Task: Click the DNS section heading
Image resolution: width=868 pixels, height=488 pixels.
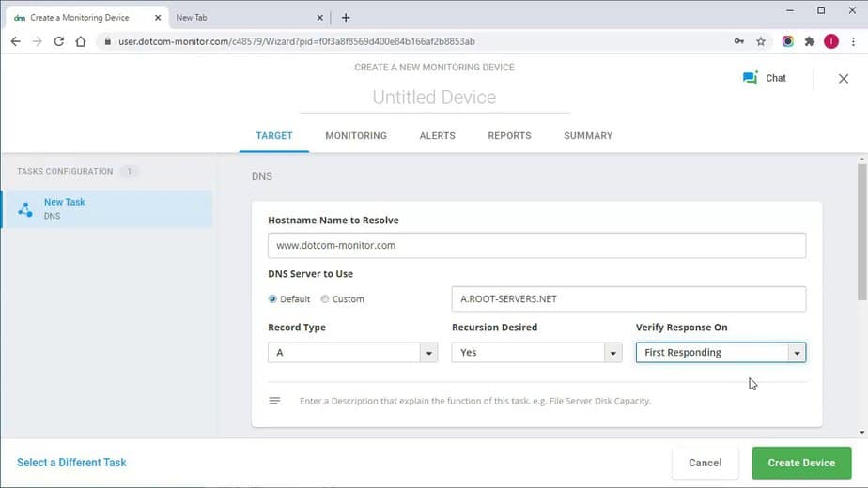Action: coord(262,176)
